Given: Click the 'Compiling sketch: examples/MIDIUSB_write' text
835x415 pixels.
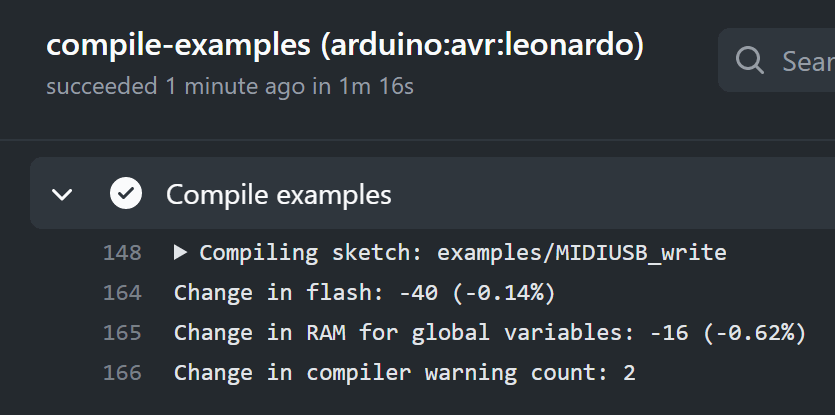Looking at the screenshot, I should click(x=463, y=252).
